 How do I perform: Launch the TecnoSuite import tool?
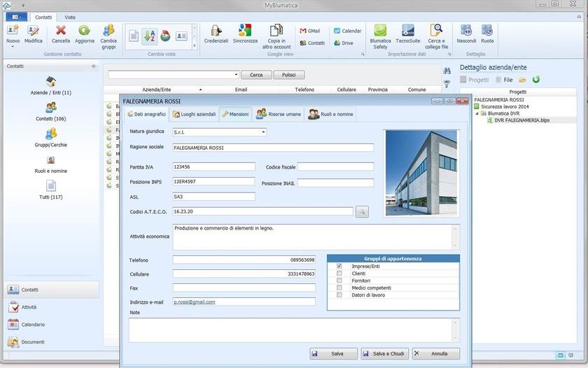[407, 34]
